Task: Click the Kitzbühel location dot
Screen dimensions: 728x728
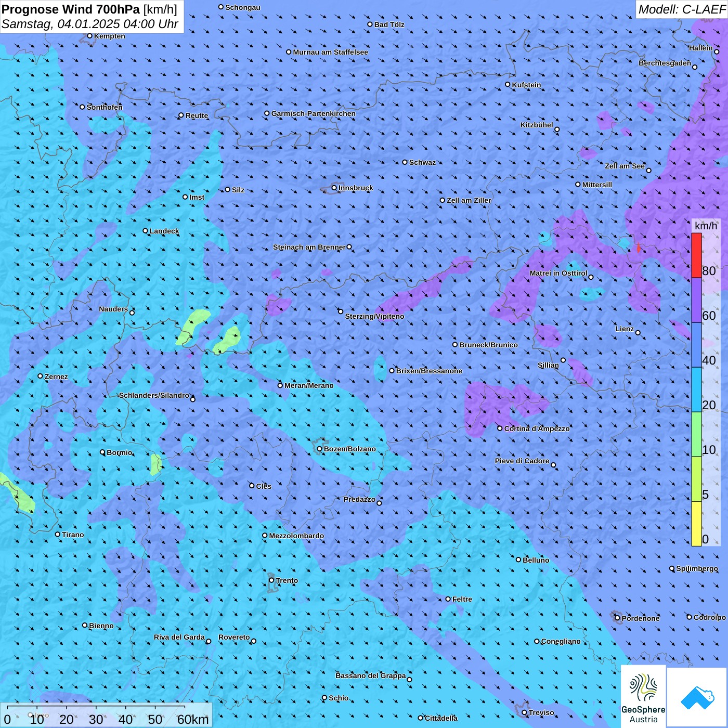Action: (x=557, y=129)
